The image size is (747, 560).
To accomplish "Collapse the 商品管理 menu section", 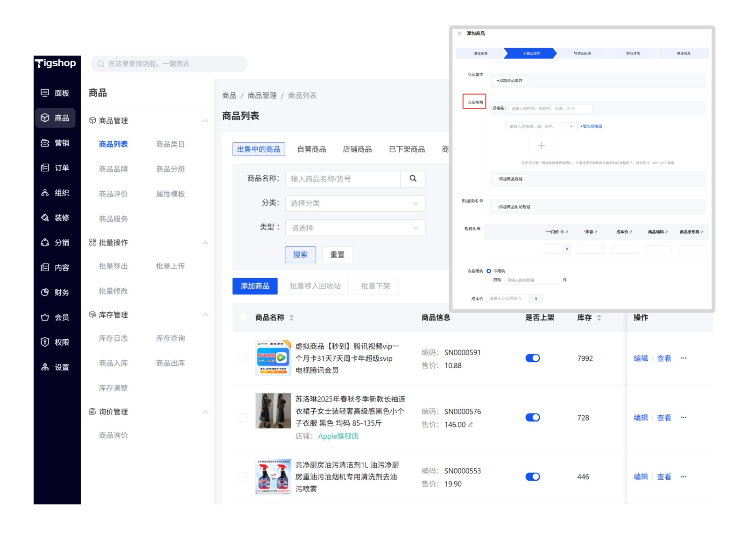I will pos(205,121).
